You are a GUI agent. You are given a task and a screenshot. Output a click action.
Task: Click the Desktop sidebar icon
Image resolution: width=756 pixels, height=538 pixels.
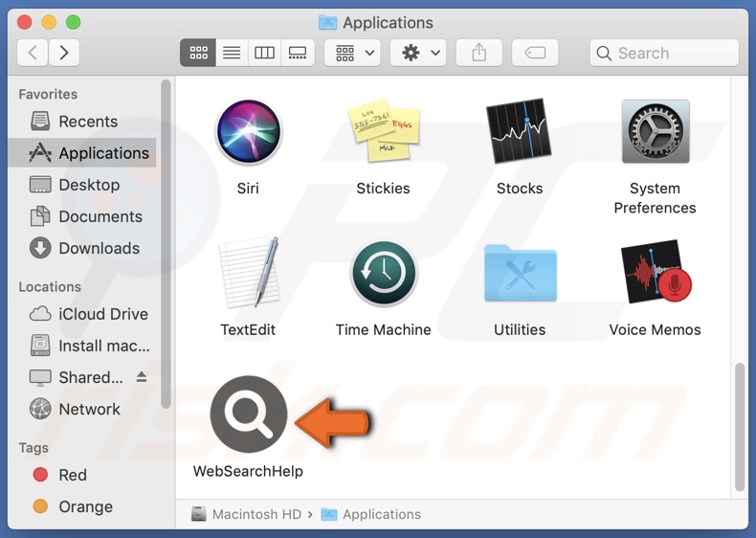pyautogui.click(x=40, y=185)
